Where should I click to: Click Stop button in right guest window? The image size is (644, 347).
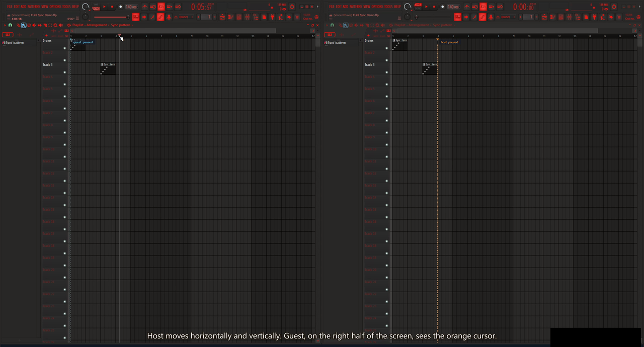pyautogui.click(x=434, y=7)
